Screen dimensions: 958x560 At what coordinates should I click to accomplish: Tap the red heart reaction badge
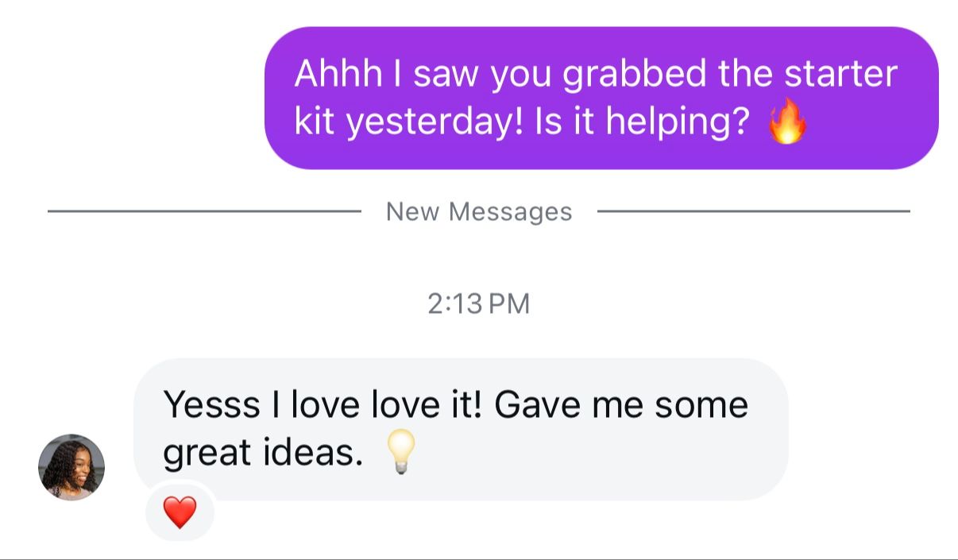180,512
